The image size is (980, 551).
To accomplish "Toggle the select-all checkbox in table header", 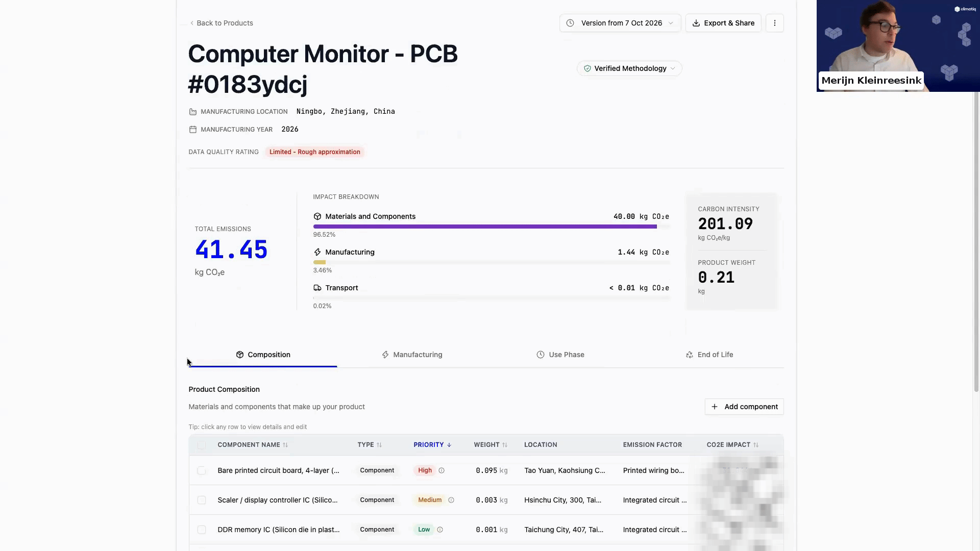I will click(x=202, y=445).
